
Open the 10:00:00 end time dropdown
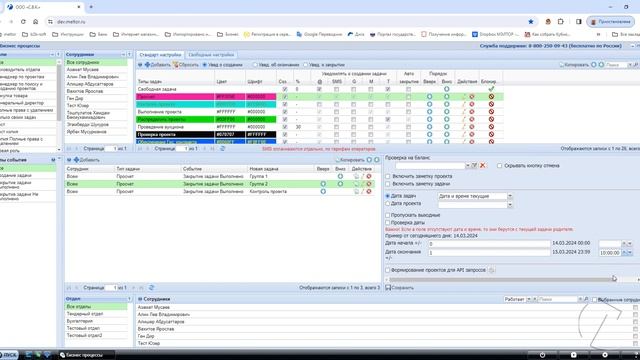630,253
